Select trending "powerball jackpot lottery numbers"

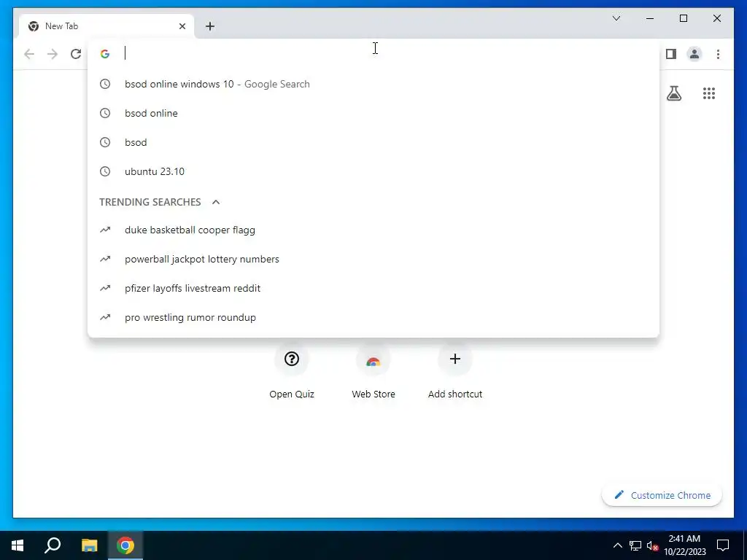click(373, 259)
